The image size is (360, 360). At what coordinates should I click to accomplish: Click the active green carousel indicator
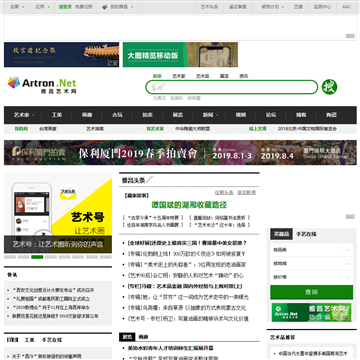[x=37, y=257]
